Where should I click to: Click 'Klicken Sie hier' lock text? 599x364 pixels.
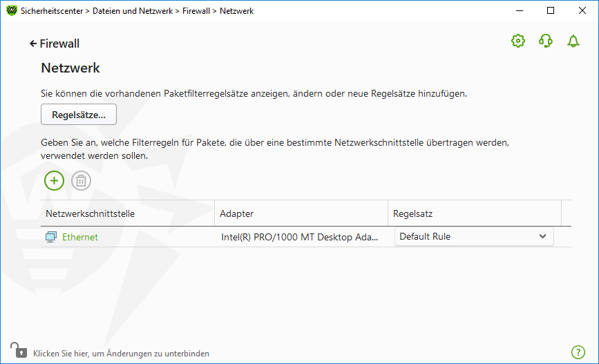pos(121,354)
